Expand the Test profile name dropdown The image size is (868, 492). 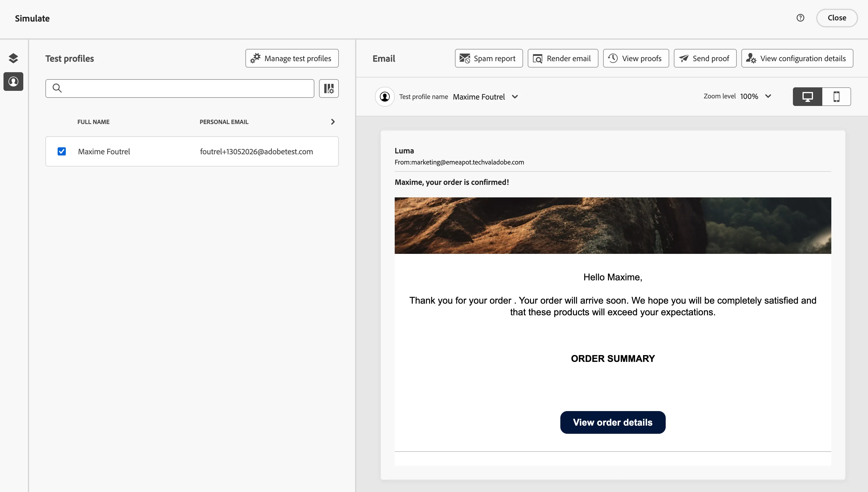pos(485,97)
